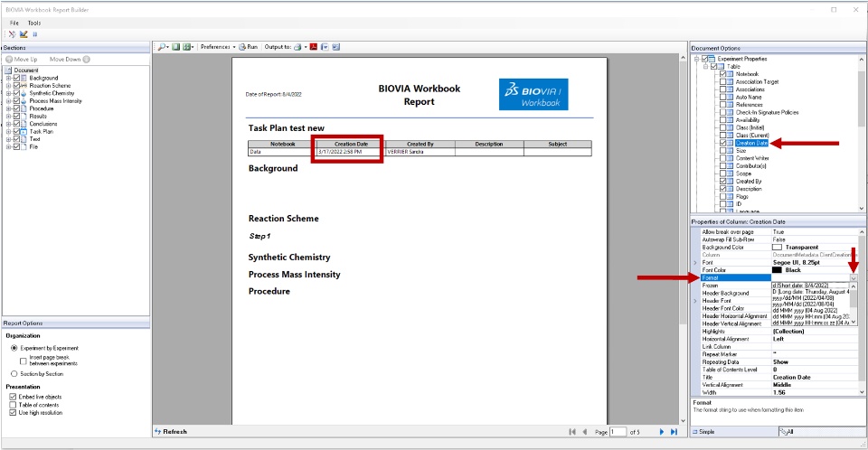
Task: Enable Table of contents checkbox
Action: (x=13, y=405)
